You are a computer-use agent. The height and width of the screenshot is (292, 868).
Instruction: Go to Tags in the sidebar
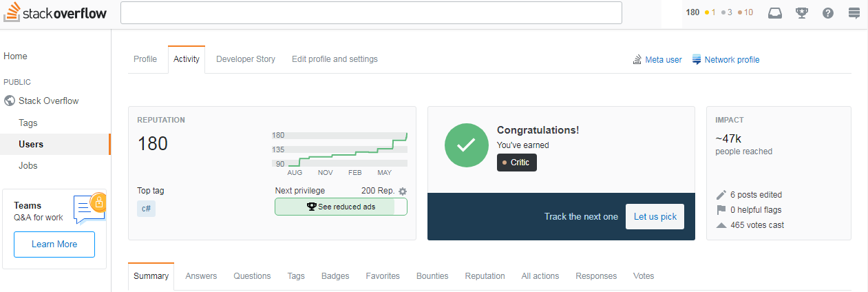(x=28, y=123)
